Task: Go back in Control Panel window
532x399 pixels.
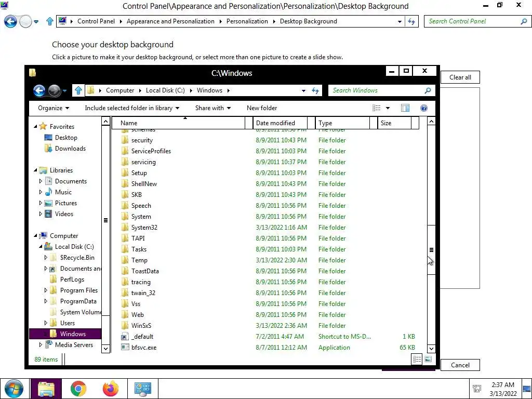Action: pos(10,21)
